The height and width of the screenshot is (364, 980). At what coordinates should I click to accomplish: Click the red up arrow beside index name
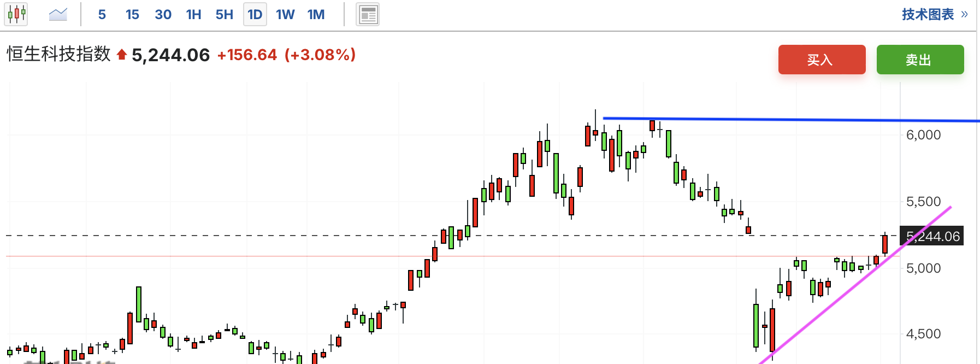pyautogui.click(x=122, y=55)
